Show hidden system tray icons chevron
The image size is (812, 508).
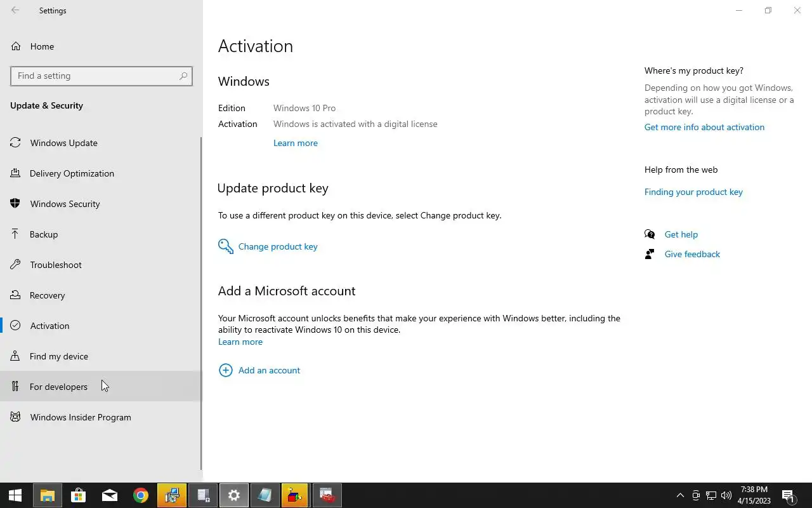point(680,495)
